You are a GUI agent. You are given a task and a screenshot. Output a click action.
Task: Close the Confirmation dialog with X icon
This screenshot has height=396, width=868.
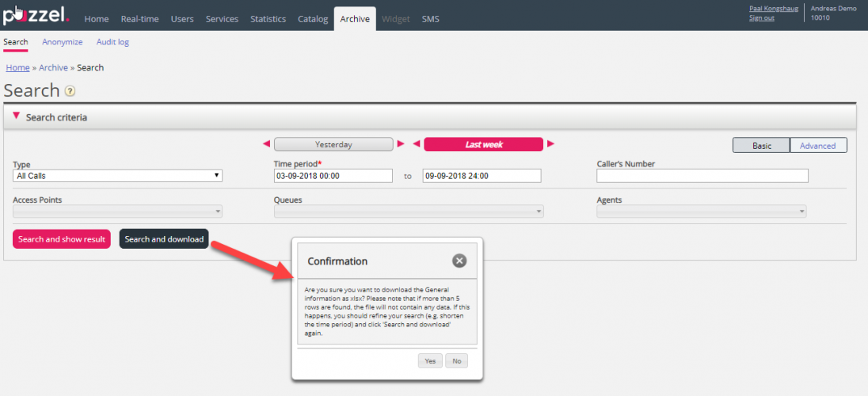tap(459, 261)
